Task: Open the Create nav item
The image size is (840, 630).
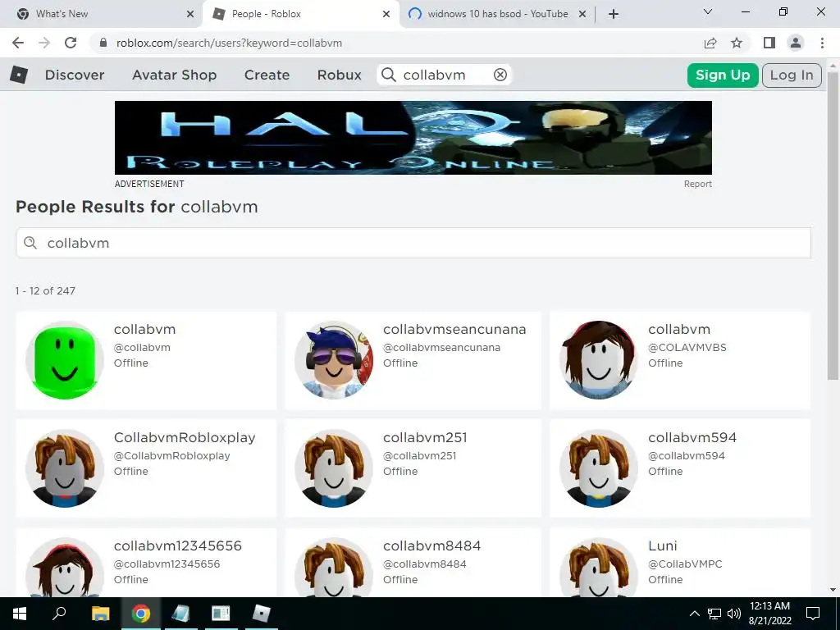Action: pyautogui.click(x=267, y=75)
